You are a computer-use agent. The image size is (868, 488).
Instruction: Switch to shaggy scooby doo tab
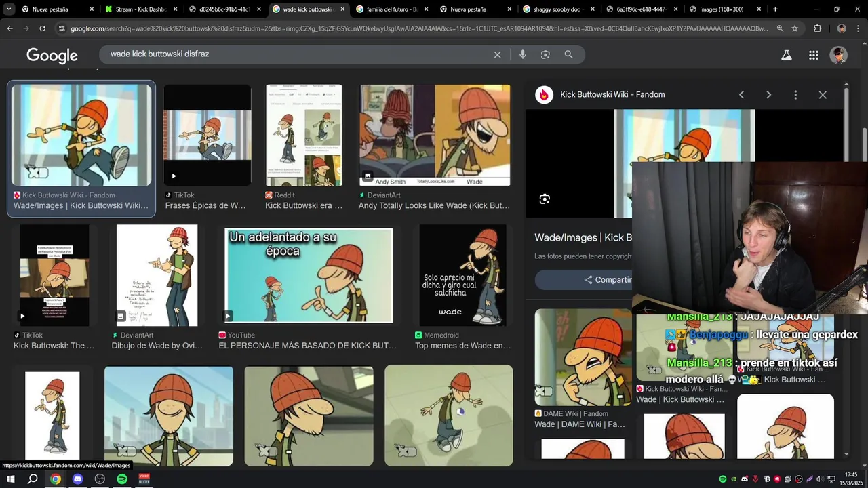click(x=559, y=9)
